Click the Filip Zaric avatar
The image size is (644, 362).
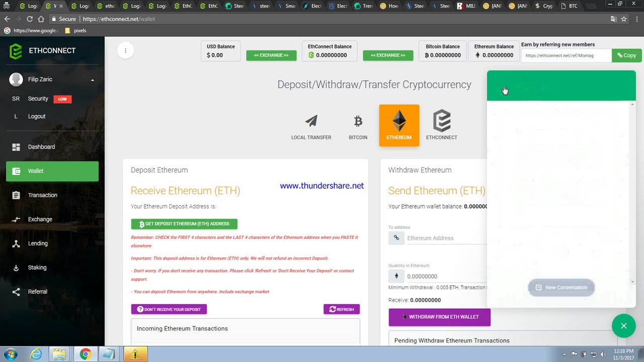(16, 79)
